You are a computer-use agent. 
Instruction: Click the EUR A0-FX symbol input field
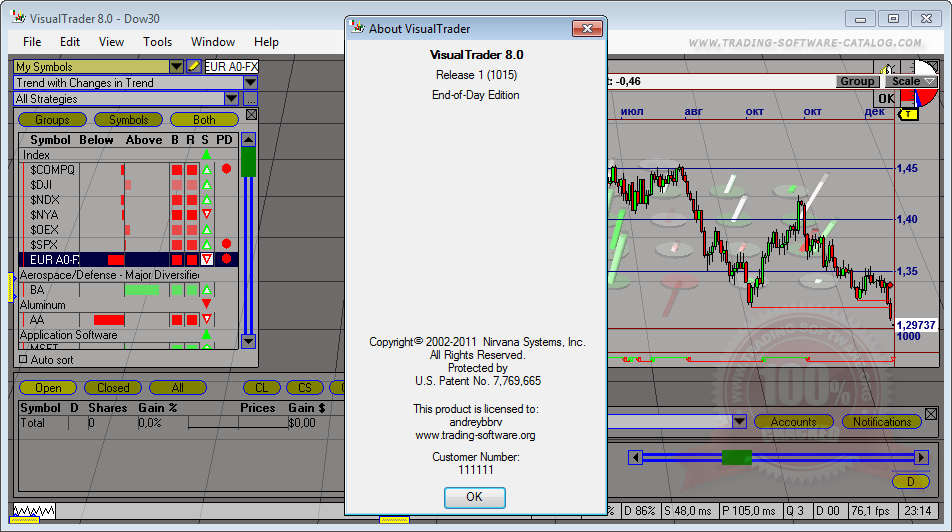(x=231, y=67)
